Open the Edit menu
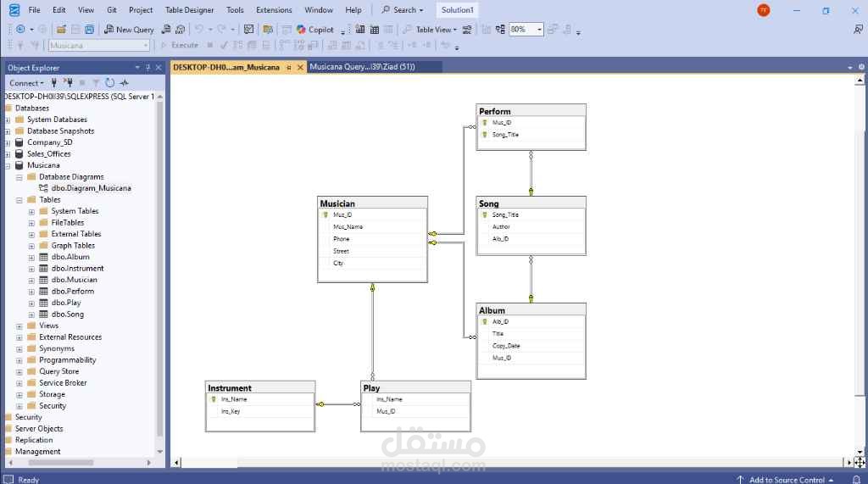The image size is (868, 484). click(58, 10)
